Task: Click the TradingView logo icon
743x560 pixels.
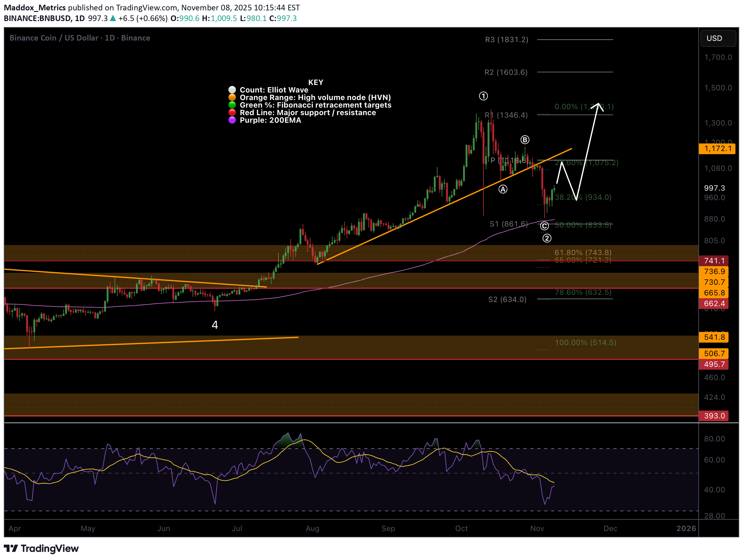Action: pos(10,548)
